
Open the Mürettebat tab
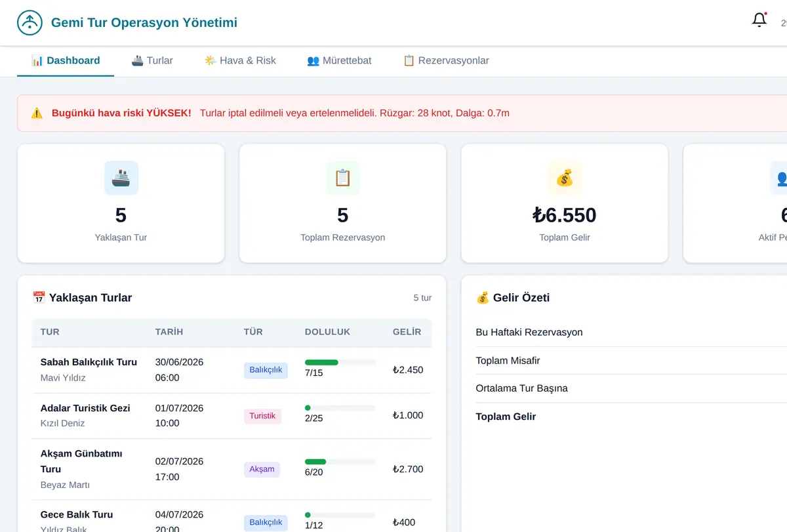click(x=339, y=60)
